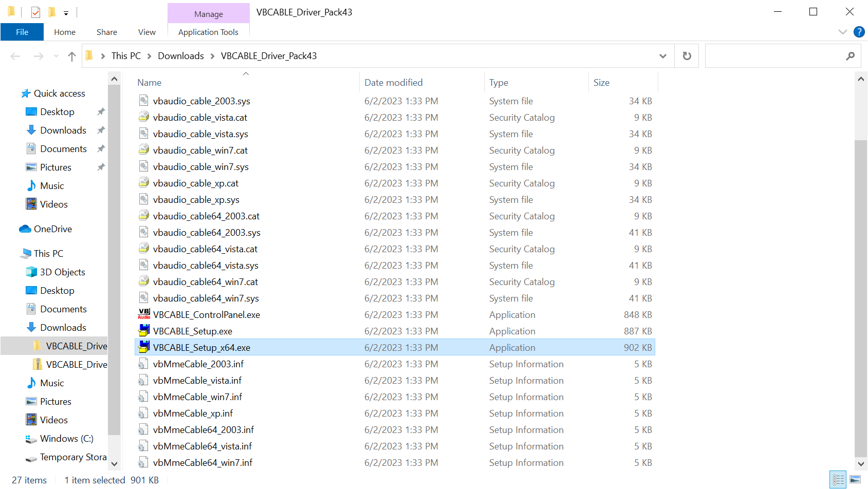Image resolution: width=868 pixels, height=489 pixels.
Task: Click the 3D Objects cube icon
Action: pyautogui.click(x=31, y=272)
